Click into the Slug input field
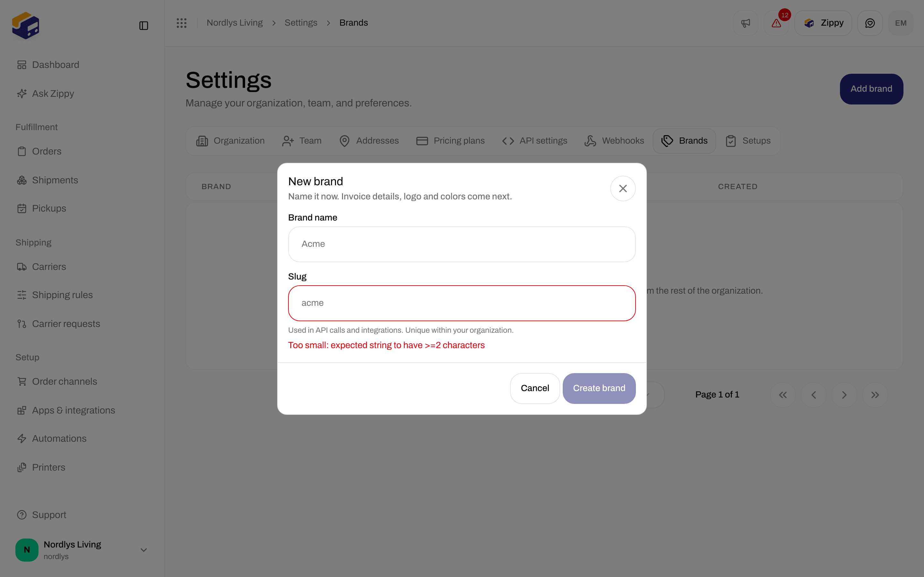 pos(462,303)
